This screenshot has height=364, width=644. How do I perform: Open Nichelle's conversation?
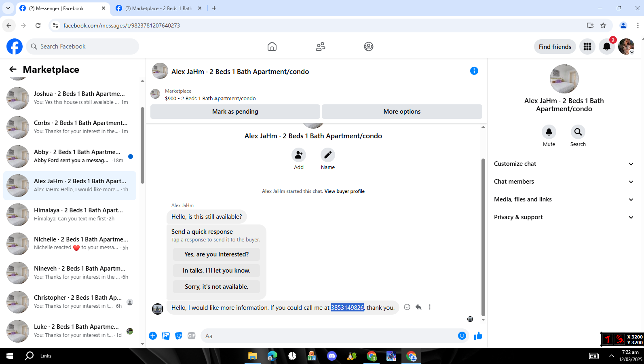pyautogui.click(x=70, y=244)
